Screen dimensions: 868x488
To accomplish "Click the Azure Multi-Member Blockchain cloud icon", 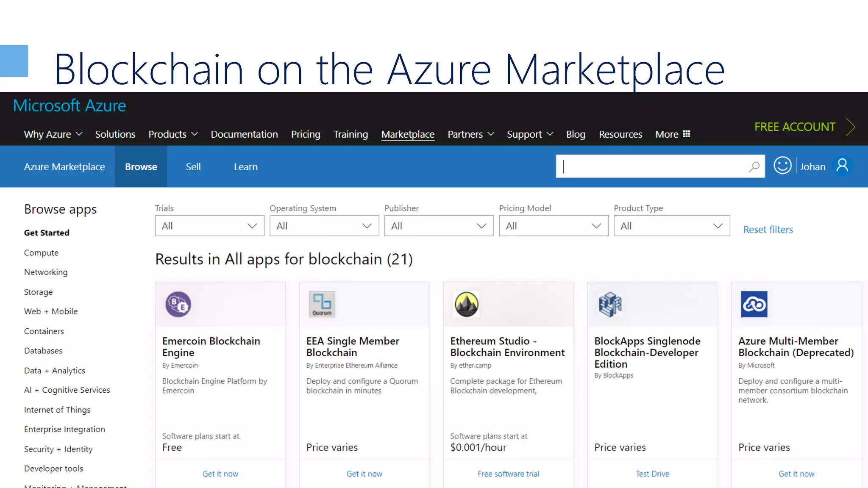I will [754, 304].
